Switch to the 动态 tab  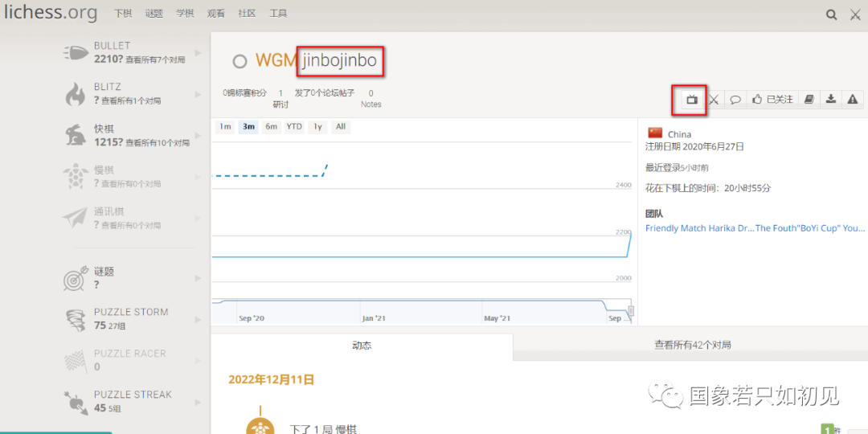point(362,345)
